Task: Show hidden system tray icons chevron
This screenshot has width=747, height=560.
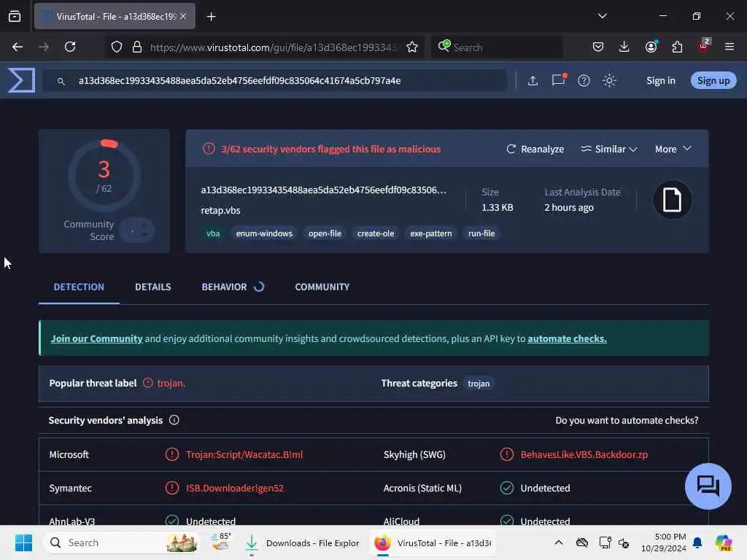Action: 559,542
